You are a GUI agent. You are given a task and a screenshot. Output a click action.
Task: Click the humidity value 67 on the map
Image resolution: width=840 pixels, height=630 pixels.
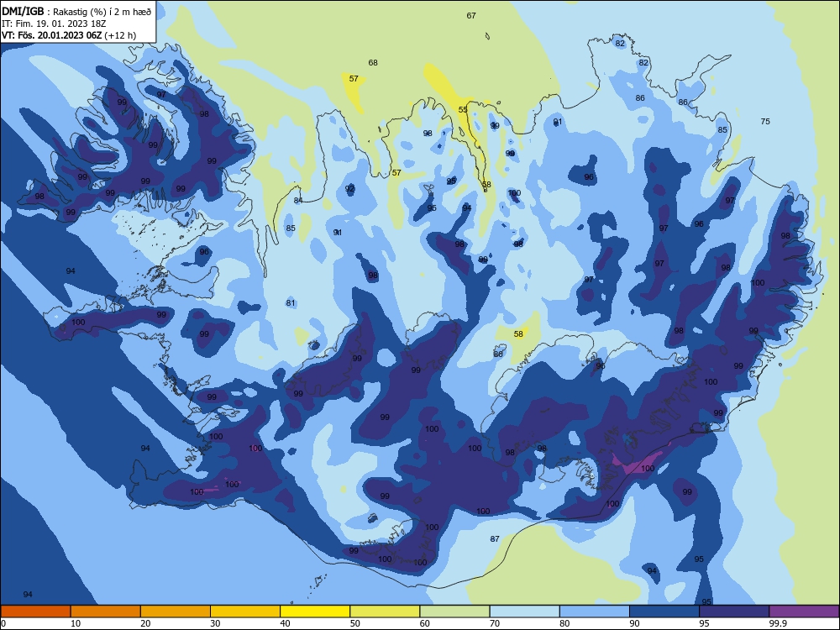tap(471, 15)
